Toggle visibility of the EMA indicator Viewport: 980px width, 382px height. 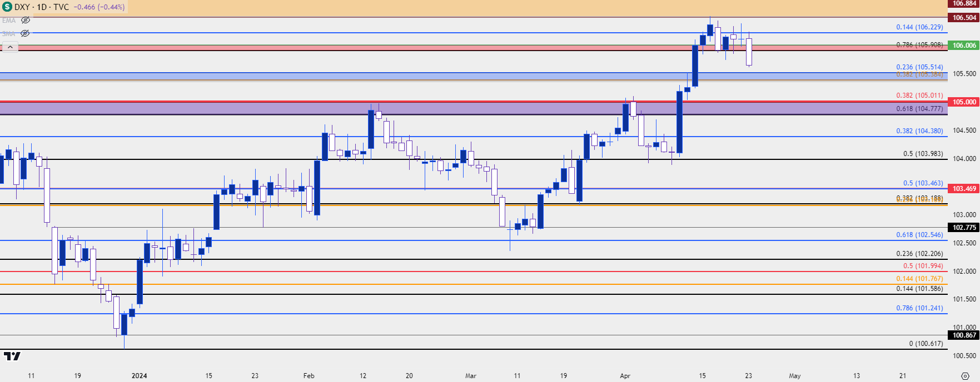(x=25, y=20)
